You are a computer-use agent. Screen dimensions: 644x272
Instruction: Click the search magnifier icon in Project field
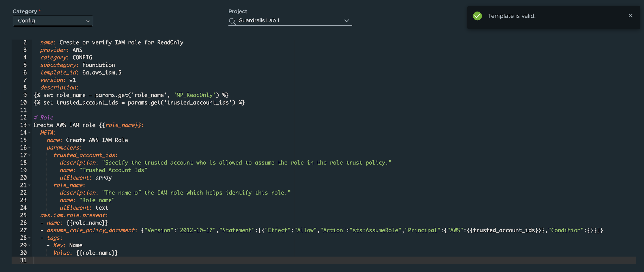(232, 21)
